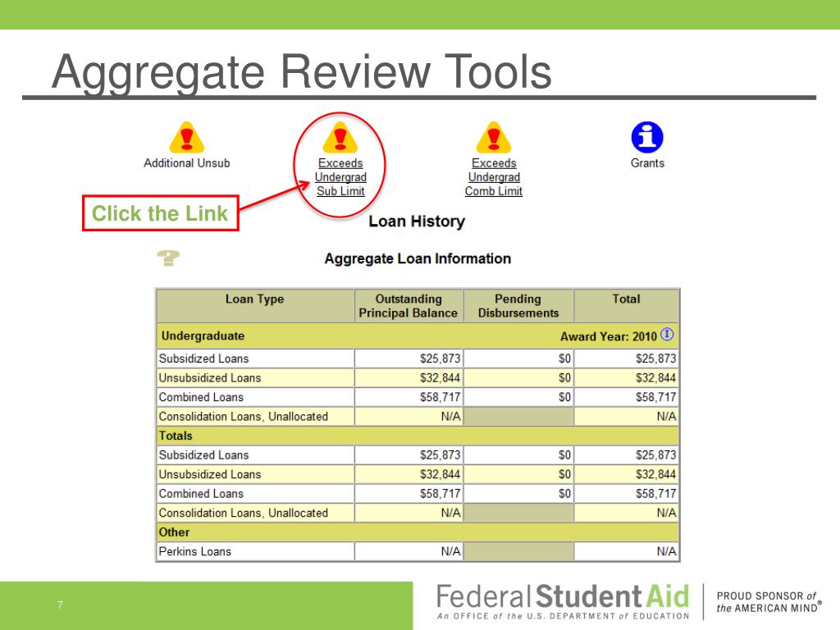The height and width of the screenshot is (630, 840).
Task: Click the blue Grants info icon
Action: coord(647,137)
